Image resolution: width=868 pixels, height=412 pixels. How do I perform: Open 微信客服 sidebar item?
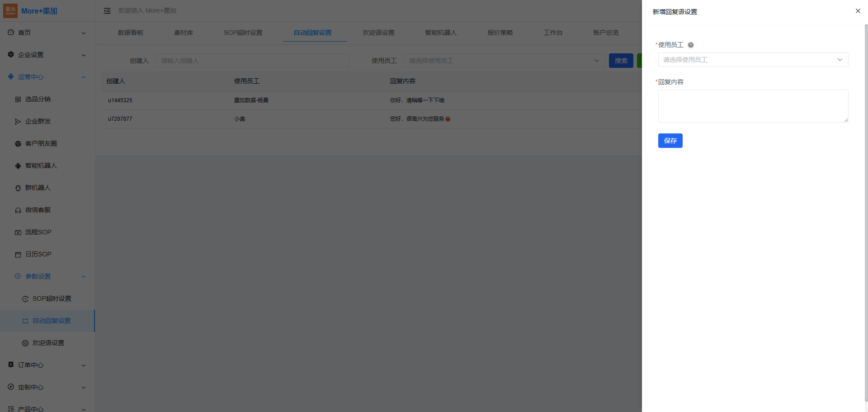click(38, 210)
